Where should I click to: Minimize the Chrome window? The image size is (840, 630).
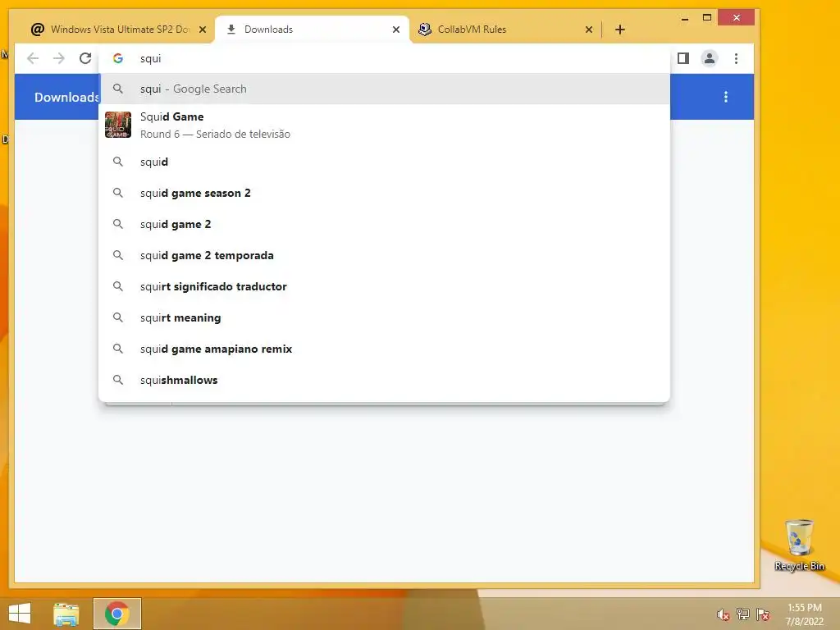tap(685, 18)
